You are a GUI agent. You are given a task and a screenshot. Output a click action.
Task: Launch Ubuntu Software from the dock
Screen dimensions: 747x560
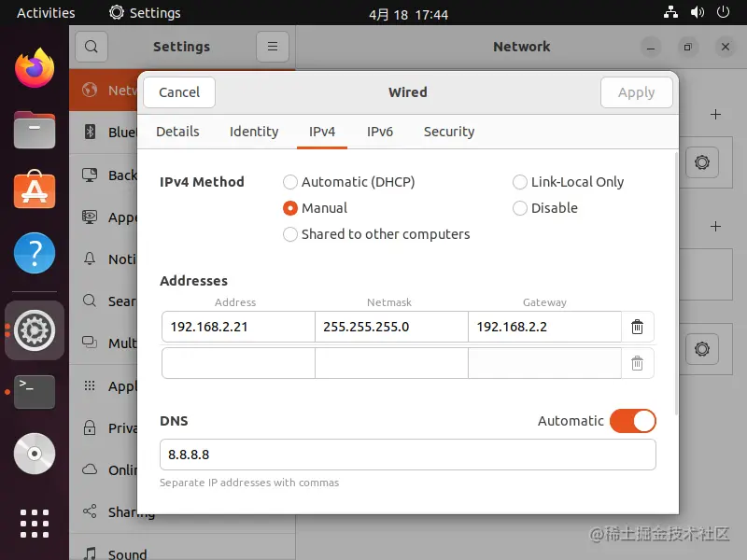[x=35, y=190]
